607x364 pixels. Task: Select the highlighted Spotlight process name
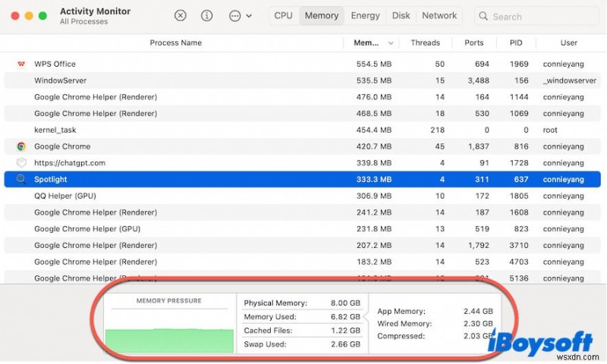pyautogui.click(x=50, y=179)
